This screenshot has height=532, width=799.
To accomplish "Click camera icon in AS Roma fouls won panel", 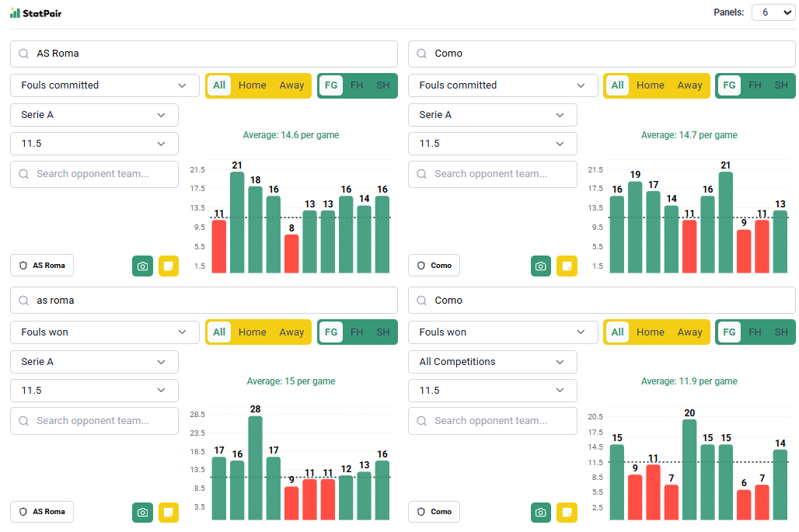I will click(x=142, y=513).
